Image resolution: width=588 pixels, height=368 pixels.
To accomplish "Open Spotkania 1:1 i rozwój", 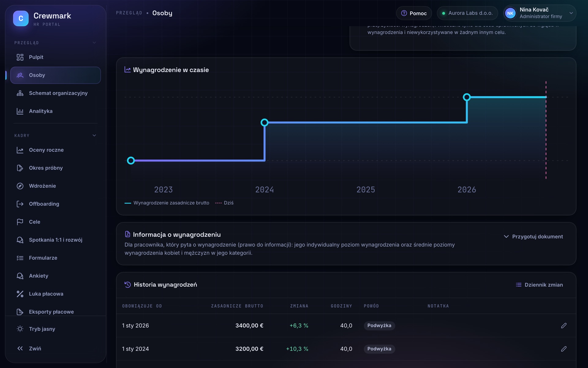I will [x=55, y=240].
